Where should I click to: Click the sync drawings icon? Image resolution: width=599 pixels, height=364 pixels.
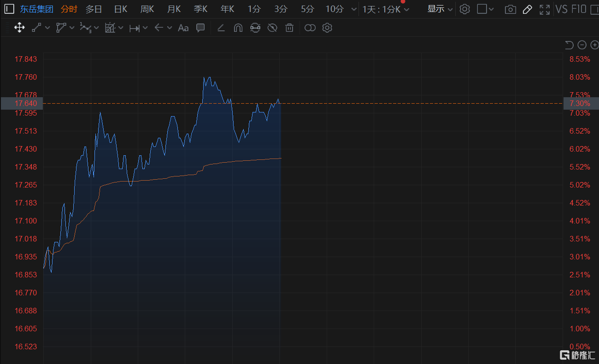tap(255, 28)
